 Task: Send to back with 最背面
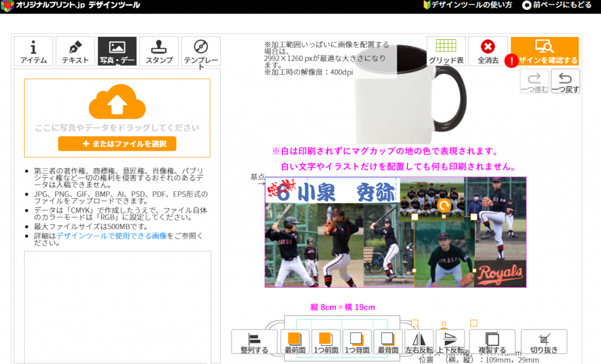[388, 342]
